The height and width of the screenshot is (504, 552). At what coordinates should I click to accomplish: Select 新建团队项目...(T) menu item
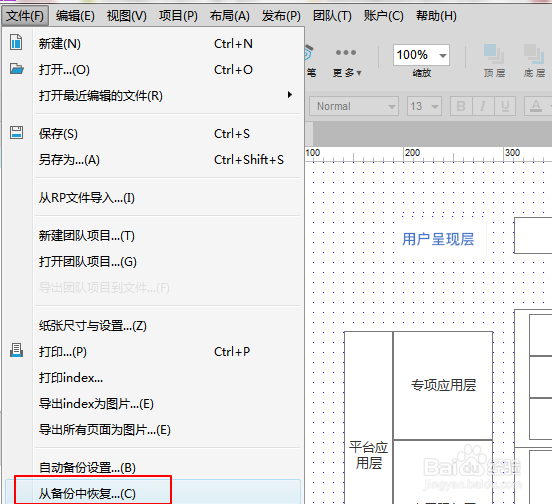pos(153,236)
